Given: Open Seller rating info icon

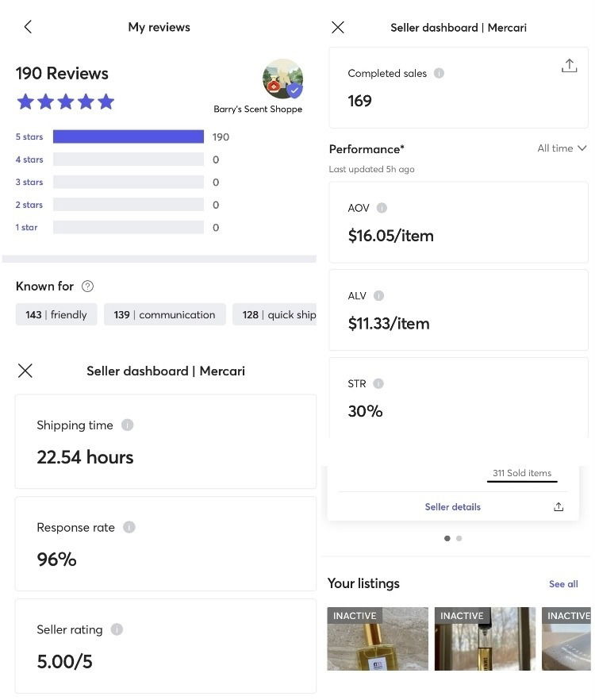Looking at the screenshot, I should pos(117,629).
